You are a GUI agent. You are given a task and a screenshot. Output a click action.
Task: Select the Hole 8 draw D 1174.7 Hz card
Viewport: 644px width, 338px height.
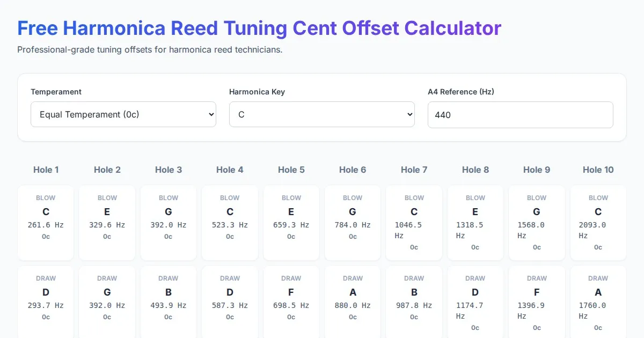click(x=475, y=303)
